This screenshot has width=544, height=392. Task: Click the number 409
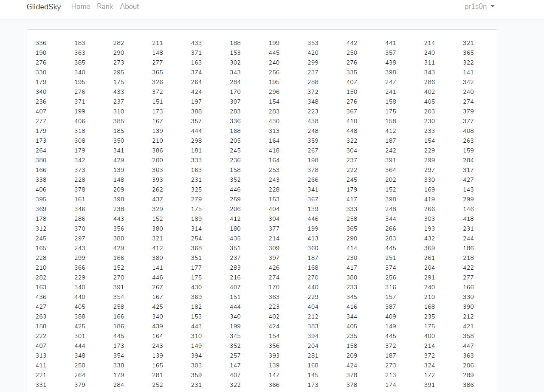coord(391,316)
